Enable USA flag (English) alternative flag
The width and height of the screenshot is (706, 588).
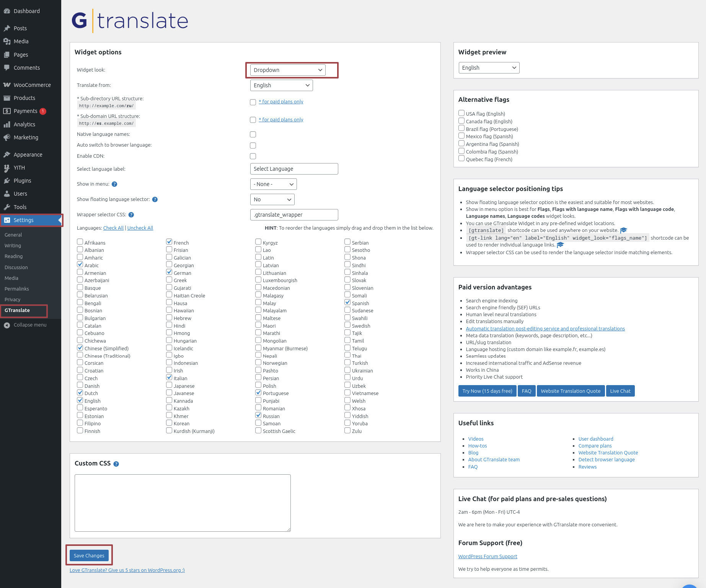pos(461,113)
